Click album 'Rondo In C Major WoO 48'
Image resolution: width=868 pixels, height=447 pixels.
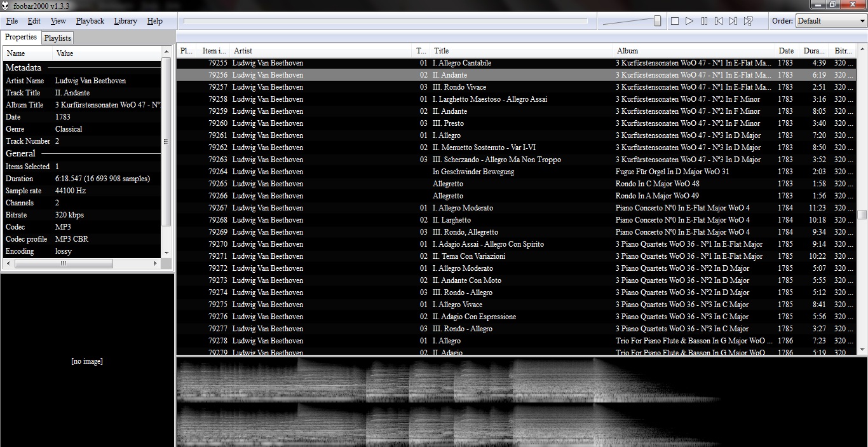tap(657, 184)
